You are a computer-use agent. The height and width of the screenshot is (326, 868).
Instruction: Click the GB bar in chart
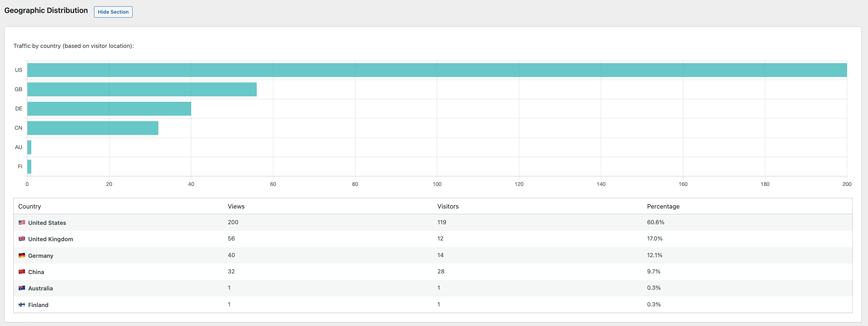click(x=142, y=89)
